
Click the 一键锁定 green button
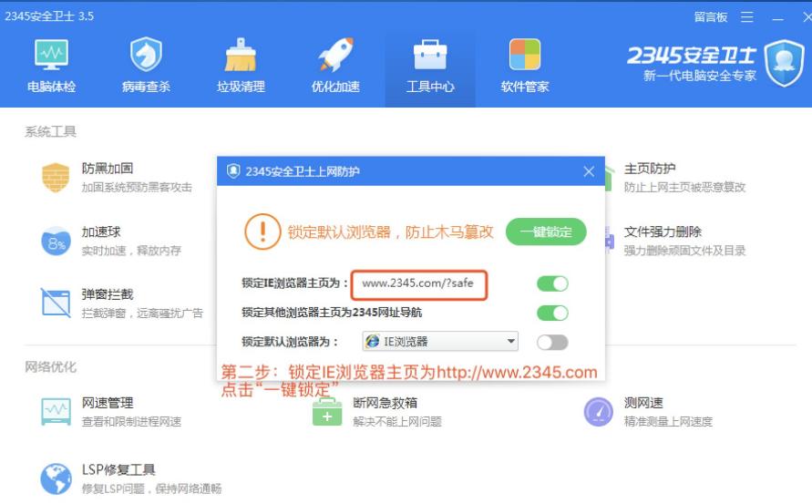pos(546,231)
